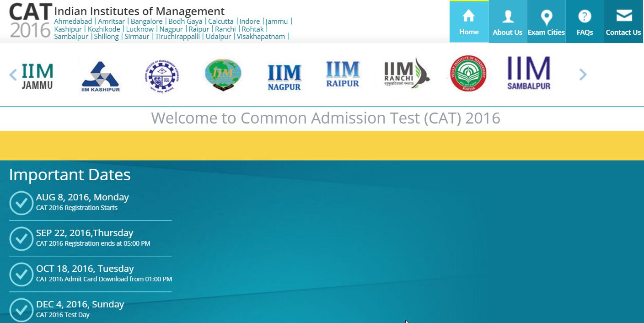Open the IIM Raipur logo
The image size is (644, 323).
pos(343,74)
